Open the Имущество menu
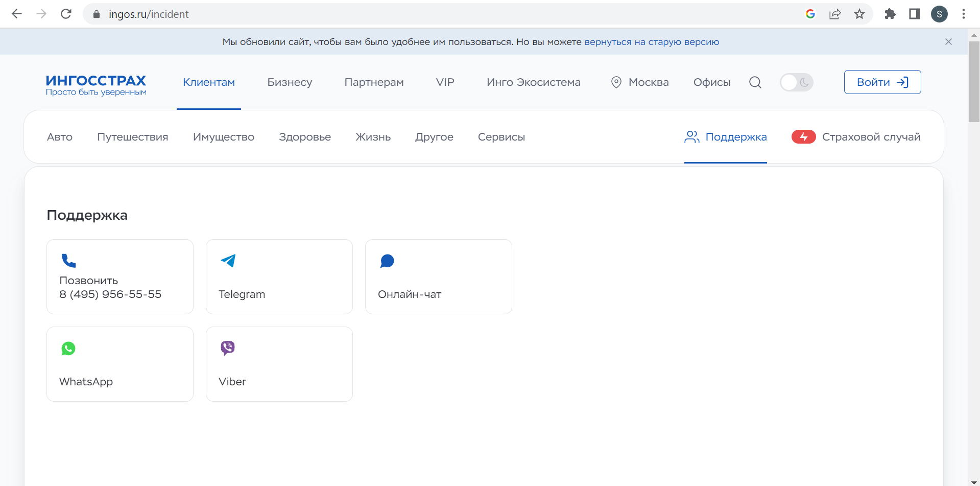 pyautogui.click(x=224, y=137)
